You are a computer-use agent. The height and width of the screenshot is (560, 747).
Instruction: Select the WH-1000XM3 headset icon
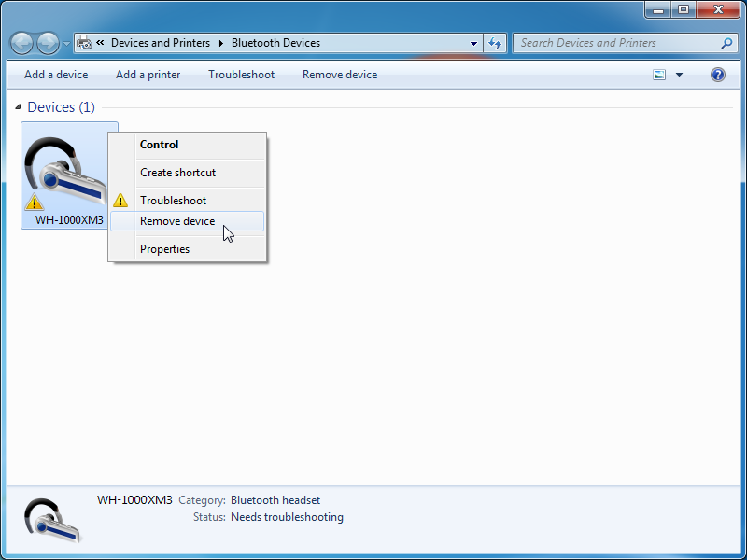pyautogui.click(x=65, y=170)
